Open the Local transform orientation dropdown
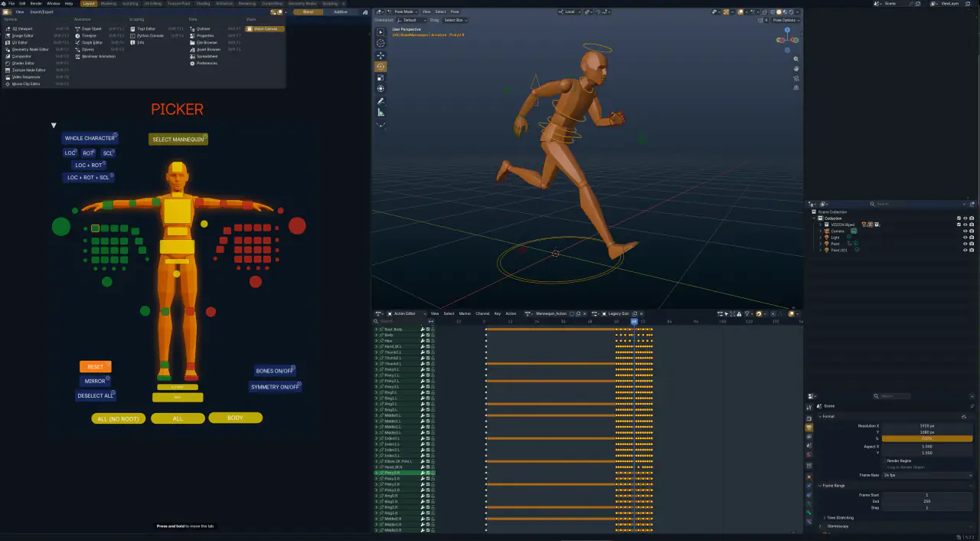 pyautogui.click(x=570, y=11)
